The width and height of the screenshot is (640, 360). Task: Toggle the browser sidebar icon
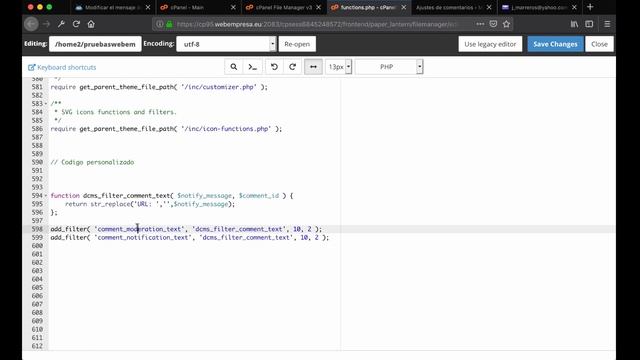pyautogui.click(x=589, y=24)
